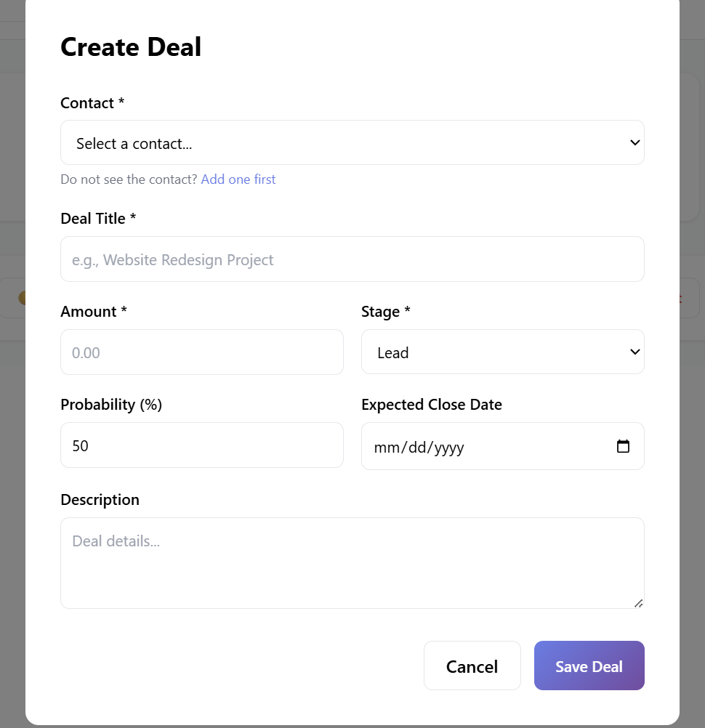705x728 pixels.
Task: Select the Probability (%) input box
Action: pyautogui.click(x=201, y=445)
